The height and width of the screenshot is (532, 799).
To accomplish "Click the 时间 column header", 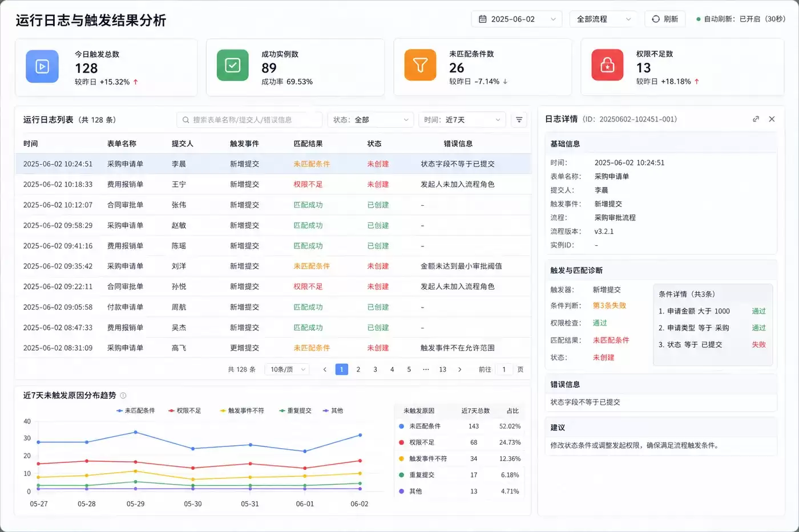I will [x=30, y=144].
